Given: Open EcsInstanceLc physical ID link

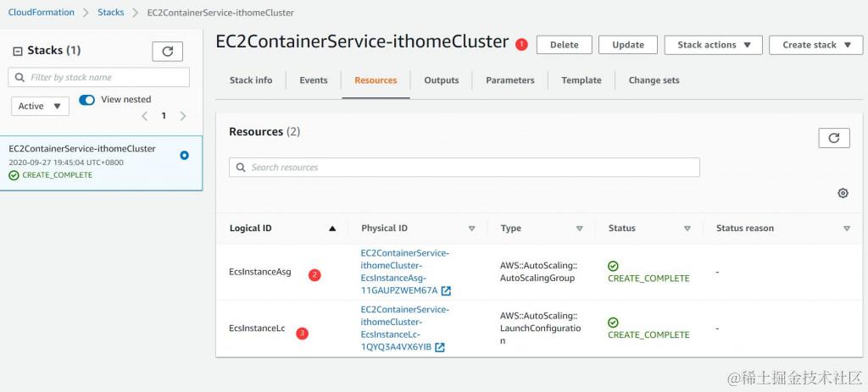Looking at the screenshot, I should [x=404, y=328].
